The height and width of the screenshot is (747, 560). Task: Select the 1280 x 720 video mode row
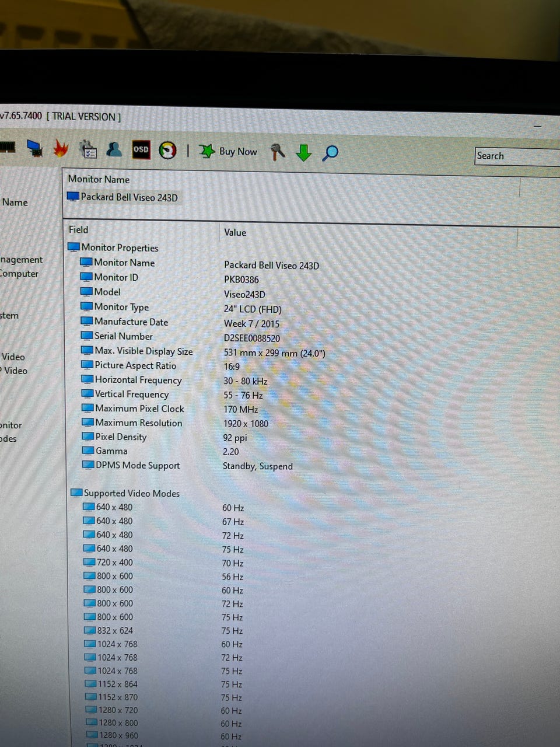pyautogui.click(x=163, y=710)
